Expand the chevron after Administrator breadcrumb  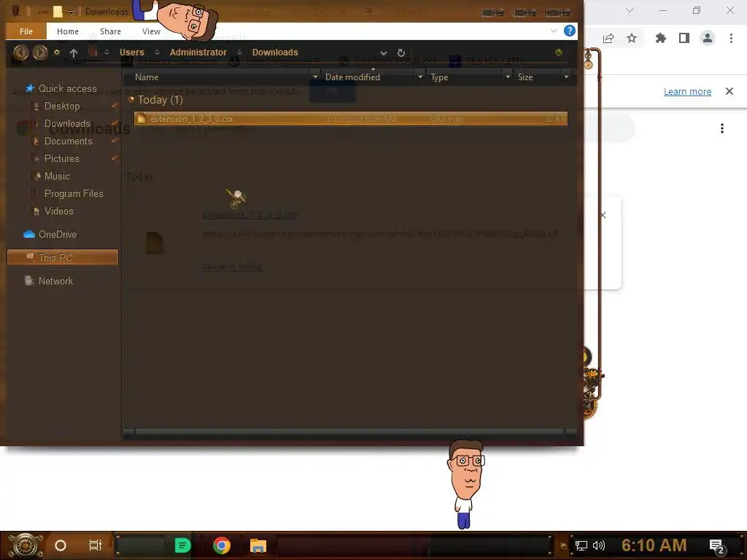tap(239, 52)
